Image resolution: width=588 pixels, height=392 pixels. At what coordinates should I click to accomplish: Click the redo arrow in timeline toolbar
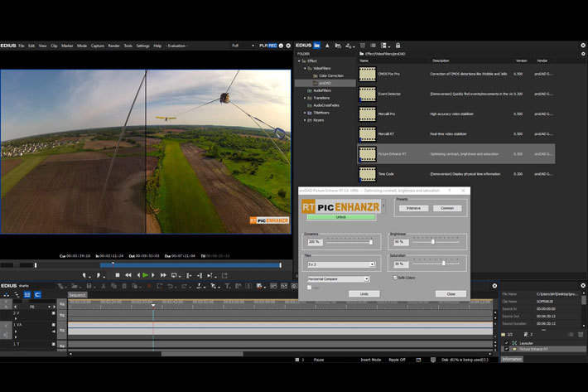click(184, 286)
